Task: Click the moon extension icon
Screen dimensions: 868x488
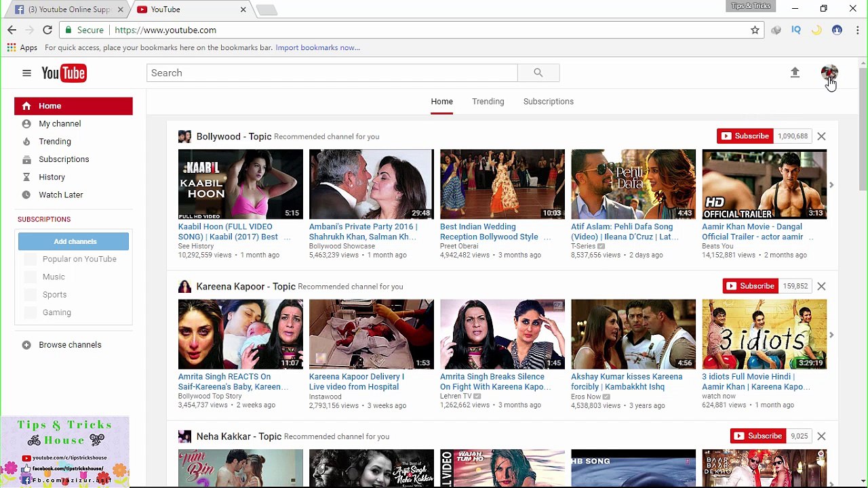Action: point(816,30)
